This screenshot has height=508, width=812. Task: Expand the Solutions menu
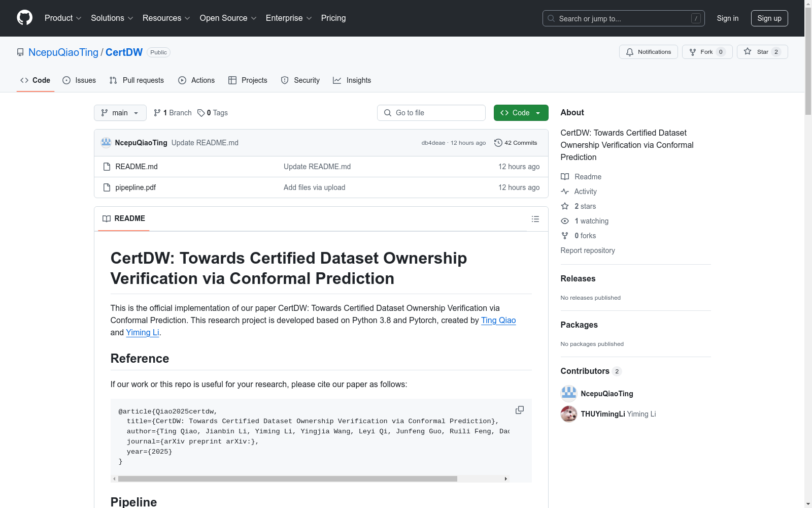click(112, 18)
